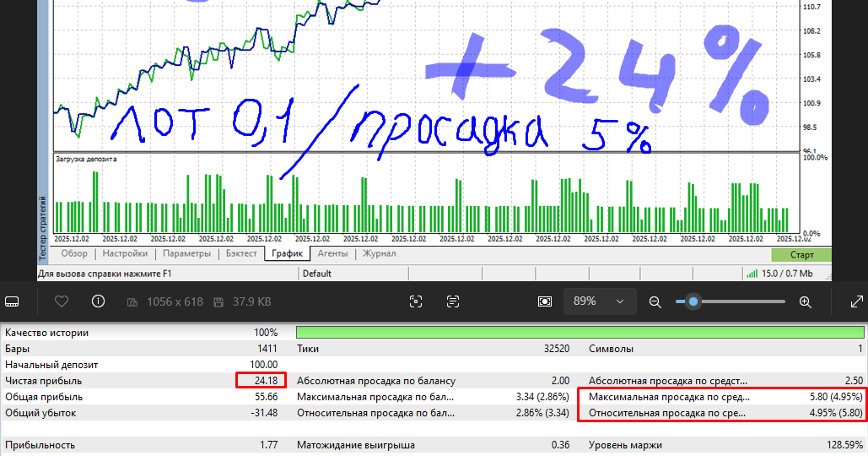868x456 pixels.
Task: Click the Прибыльность value 1.77
Action: pos(268,445)
